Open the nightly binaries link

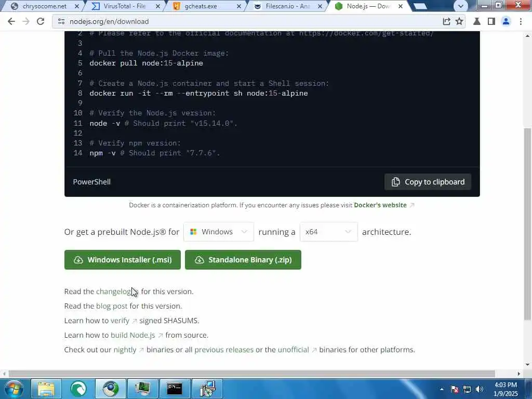click(125, 350)
